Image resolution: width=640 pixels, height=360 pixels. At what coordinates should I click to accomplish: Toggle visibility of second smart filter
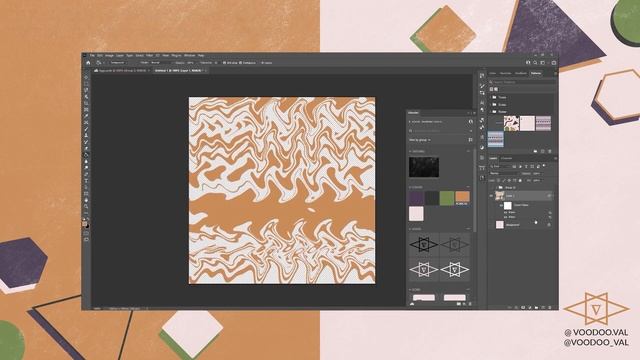pos(506,217)
